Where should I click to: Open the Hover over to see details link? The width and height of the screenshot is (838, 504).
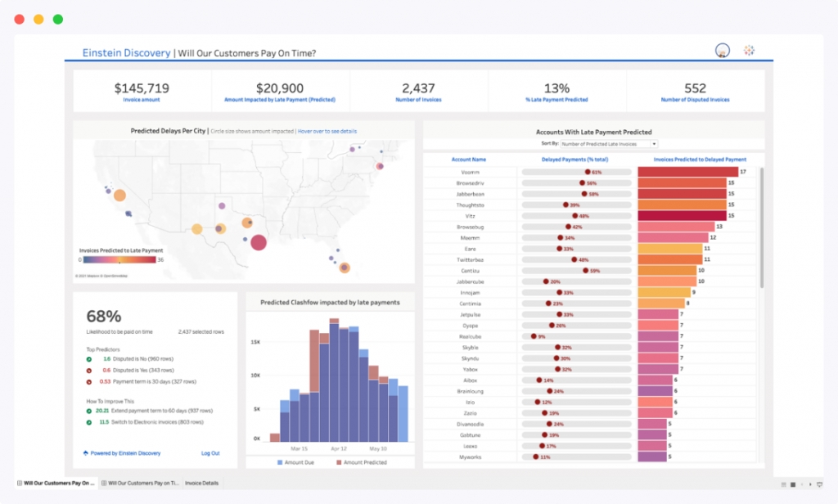pyautogui.click(x=327, y=131)
